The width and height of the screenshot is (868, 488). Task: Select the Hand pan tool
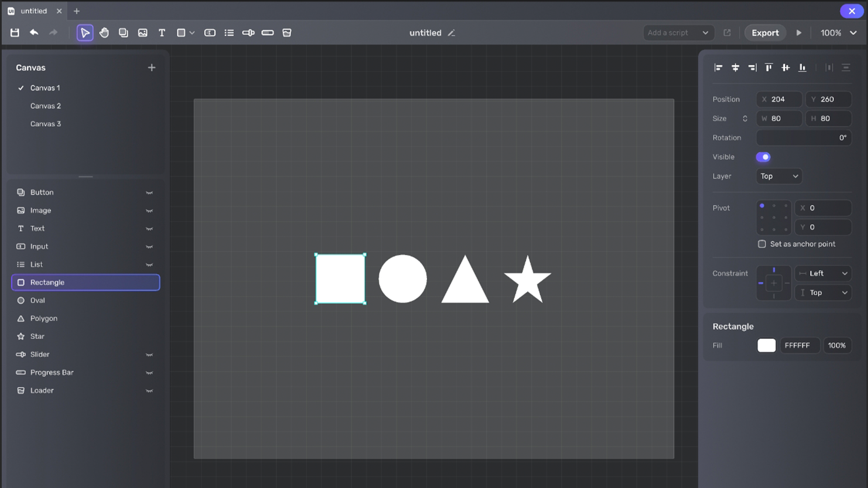pos(104,33)
